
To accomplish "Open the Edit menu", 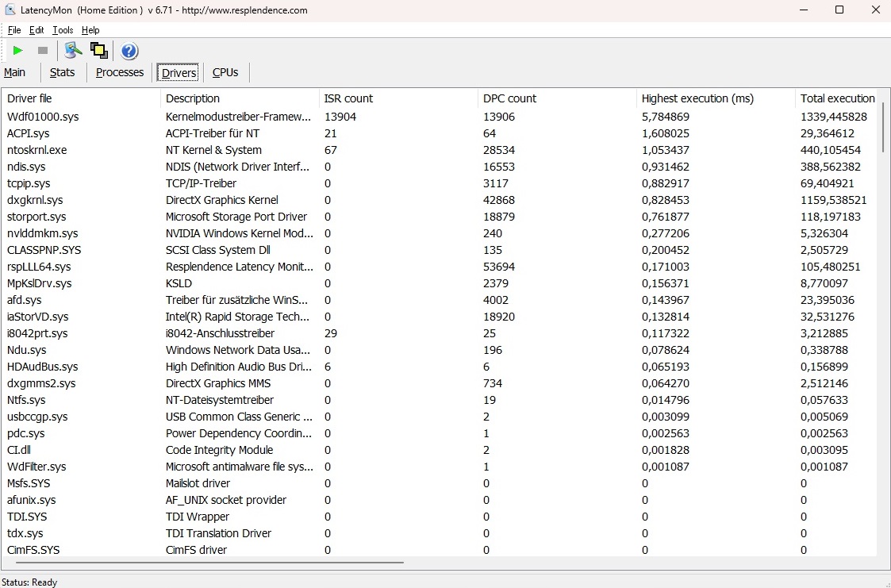I will point(36,30).
